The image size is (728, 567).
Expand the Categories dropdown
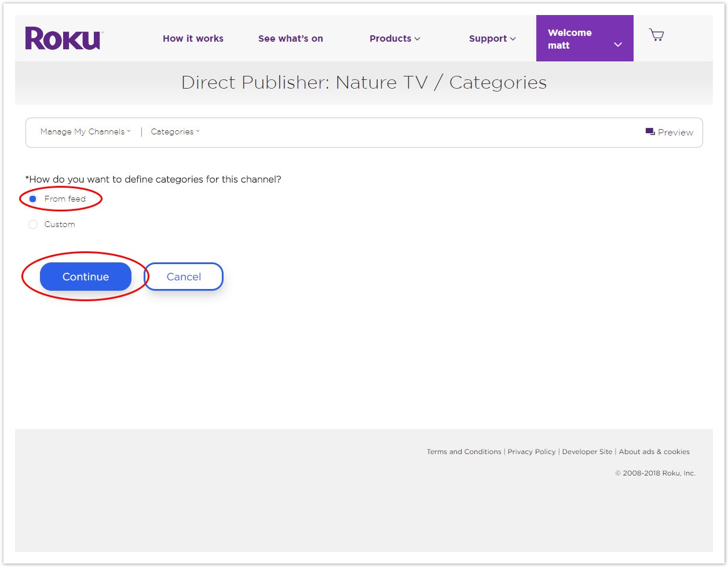tap(175, 132)
